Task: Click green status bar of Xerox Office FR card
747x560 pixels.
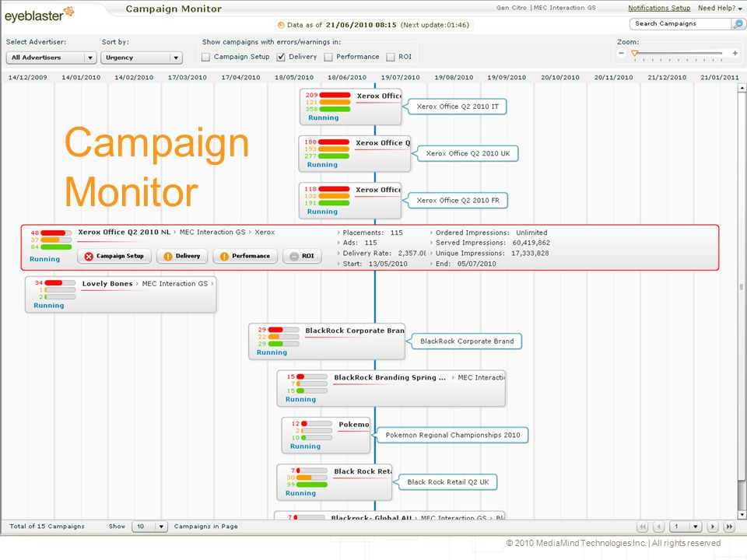Action: [x=334, y=203]
